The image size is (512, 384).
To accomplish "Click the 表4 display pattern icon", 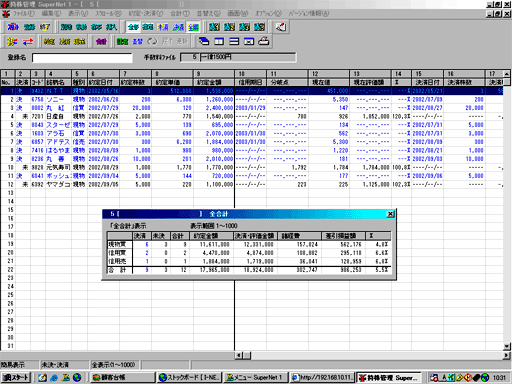I will tap(259, 27).
